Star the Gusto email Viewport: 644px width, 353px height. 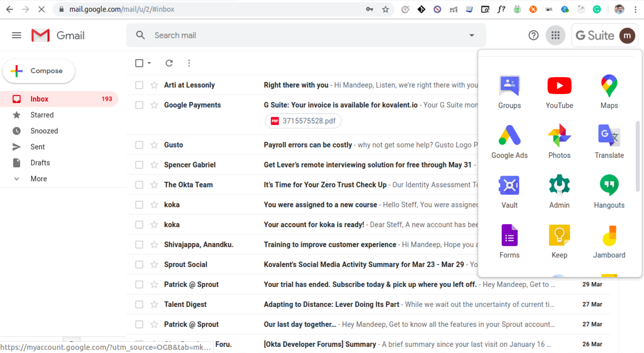pyautogui.click(x=154, y=145)
